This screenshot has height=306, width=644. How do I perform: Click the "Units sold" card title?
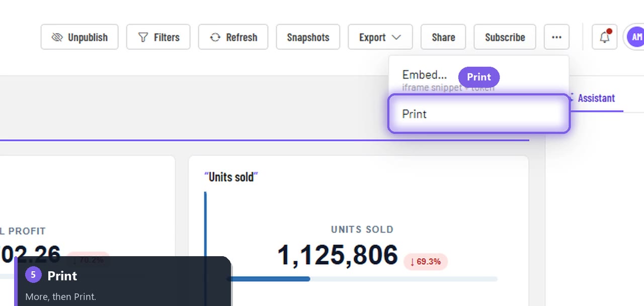[231, 177]
